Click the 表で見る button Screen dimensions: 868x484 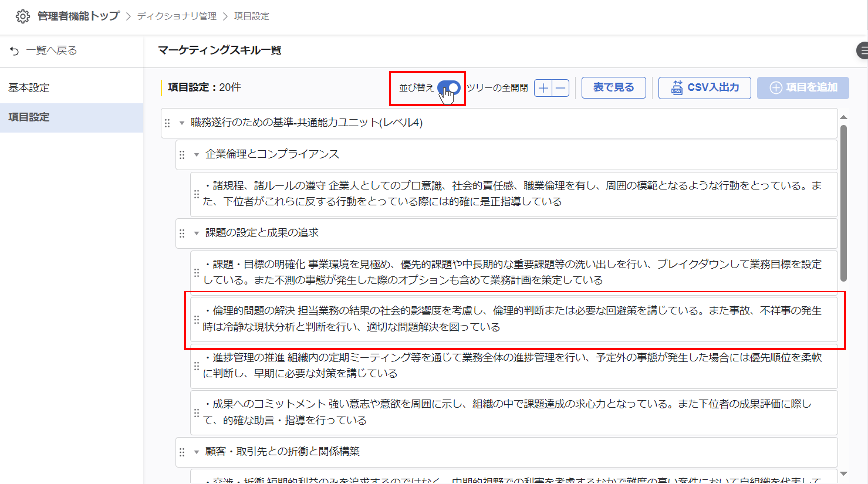tap(613, 88)
